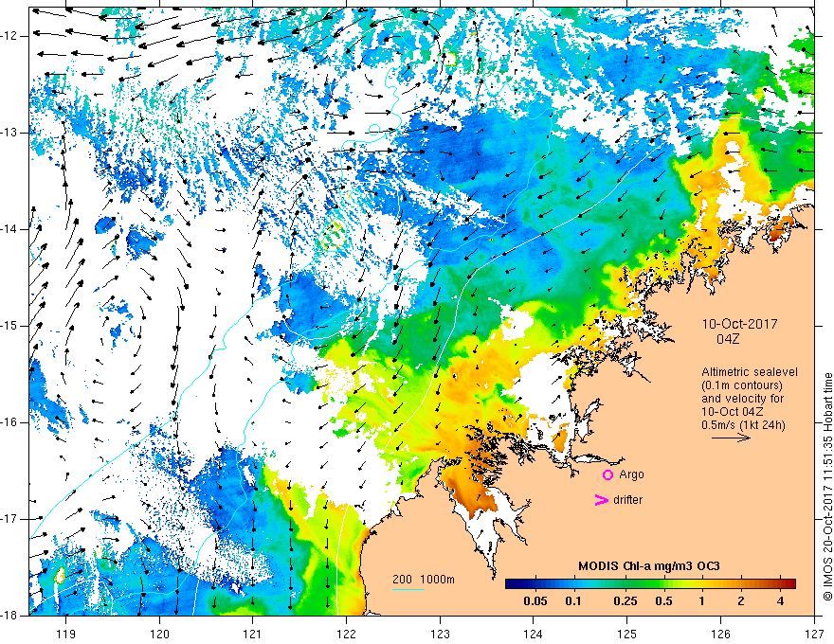This screenshot has height=644, width=834.
Task: Click the '200 1000m' depth contour label
Action: click(424, 580)
